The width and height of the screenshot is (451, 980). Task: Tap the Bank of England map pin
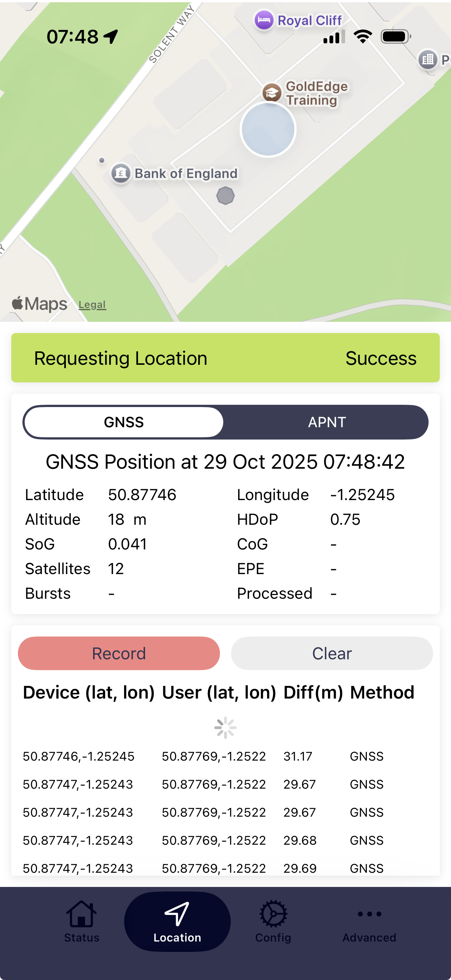(121, 173)
